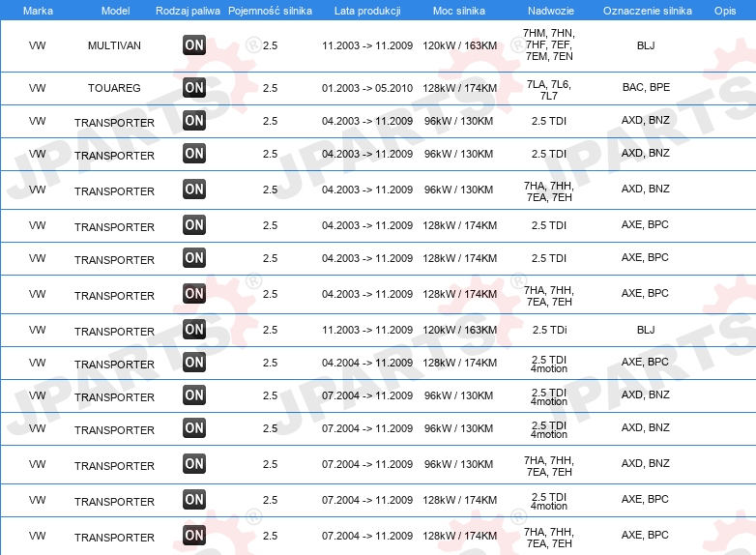
Task: Click AXD, BNZ in 04.2003 7HA body row
Action: [x=646, y=189]
